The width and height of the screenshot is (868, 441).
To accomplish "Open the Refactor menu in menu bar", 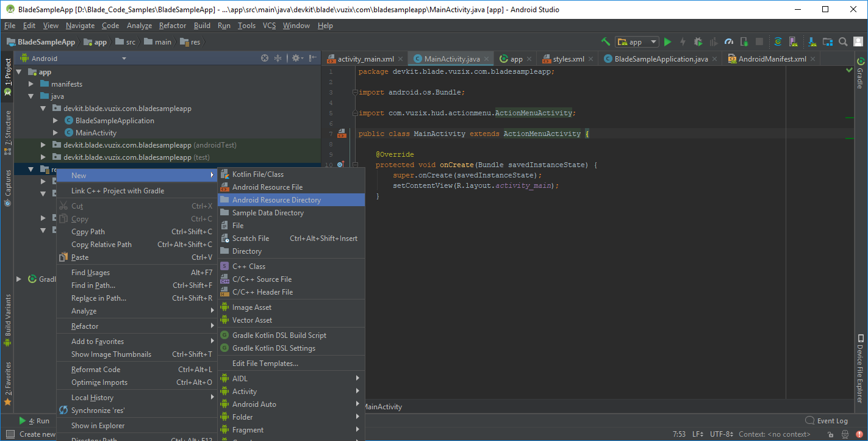I will 173,26.
